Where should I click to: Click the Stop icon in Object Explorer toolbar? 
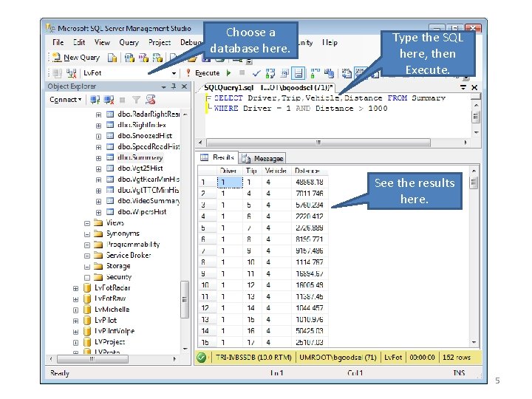(x=123, y=100)
